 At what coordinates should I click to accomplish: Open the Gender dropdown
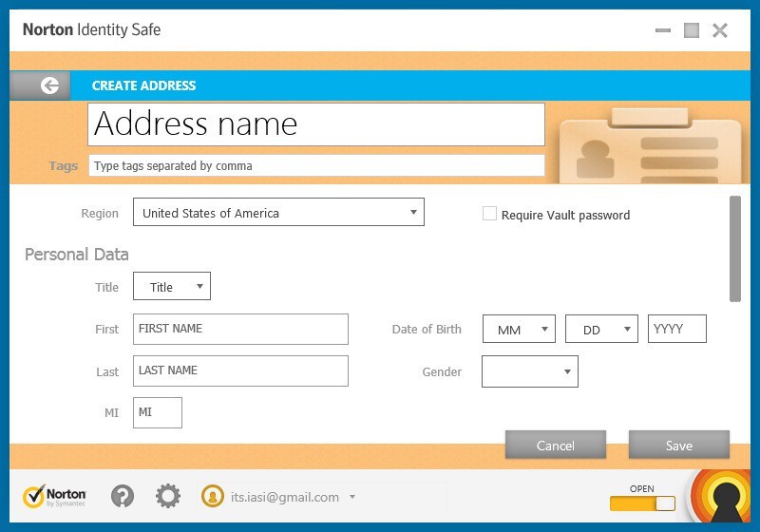[530, 371]
